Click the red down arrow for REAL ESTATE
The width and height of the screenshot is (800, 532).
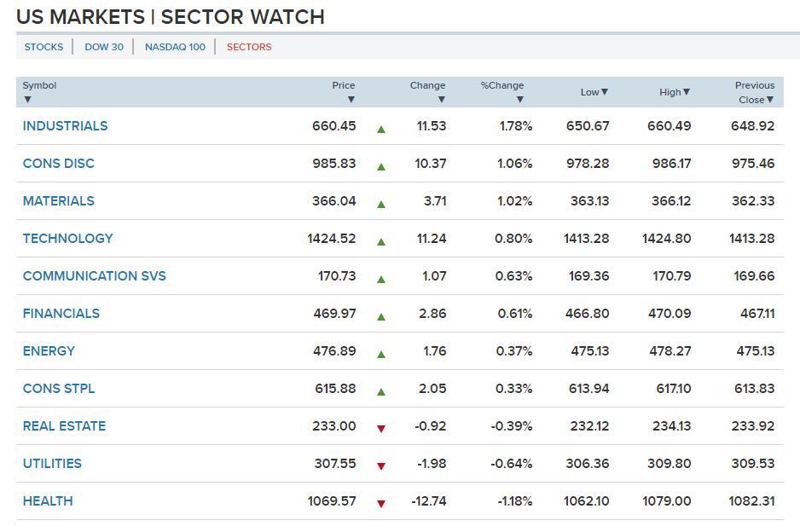click(x=381, y=429)
